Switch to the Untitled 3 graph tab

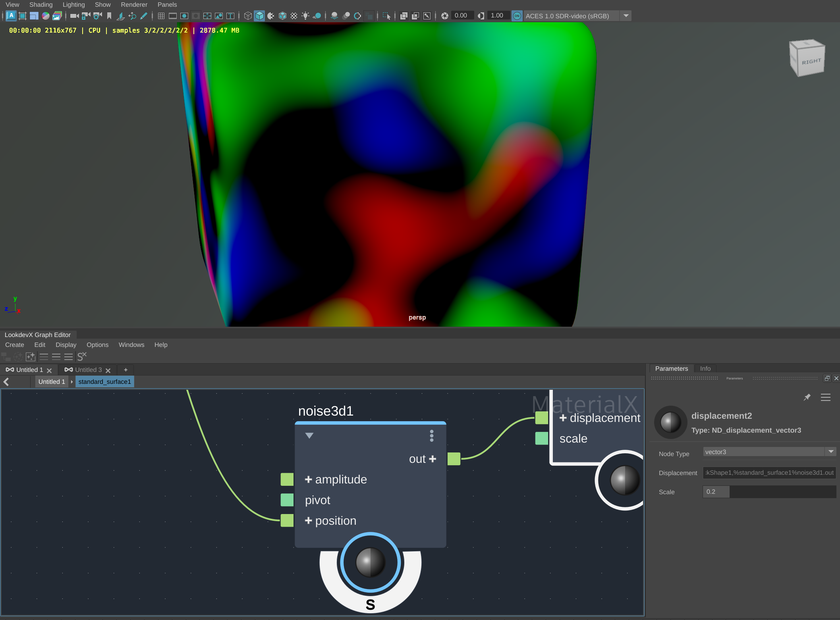click(88, 370)
